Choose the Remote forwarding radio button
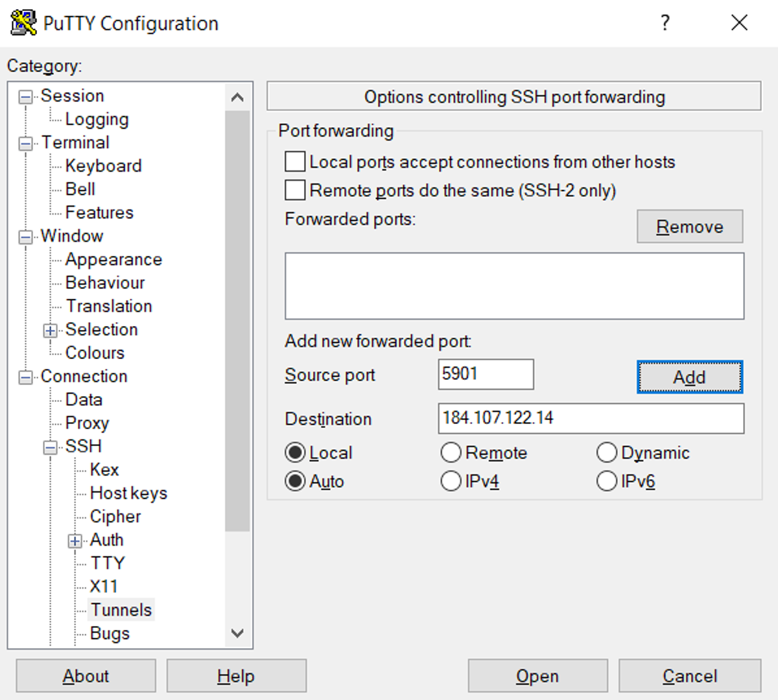The height and width of the screenshot is (700, 778). pos(451,452)
